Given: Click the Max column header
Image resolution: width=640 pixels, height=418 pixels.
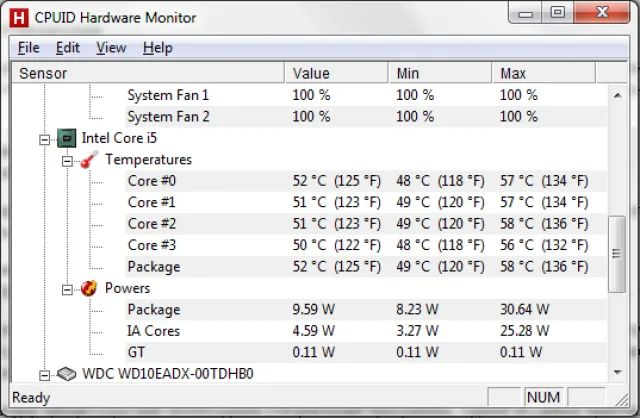Looking at the screenshot, I should click(x=544, y=73).
